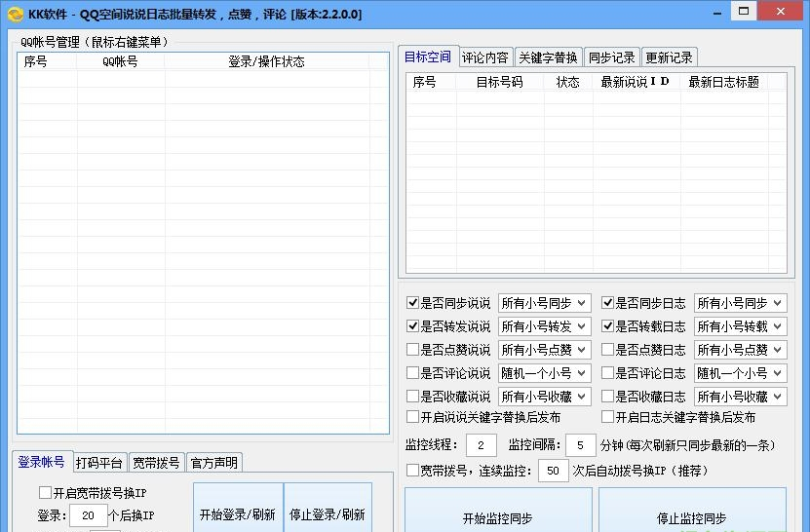Toggle the 是否同步说说 checkbox
The image size is (810, 532).
412,303
